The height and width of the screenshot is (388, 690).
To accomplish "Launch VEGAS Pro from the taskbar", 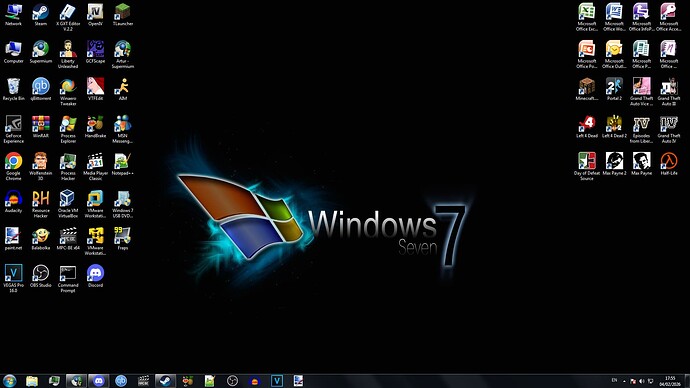I will [x=277, y=381].
